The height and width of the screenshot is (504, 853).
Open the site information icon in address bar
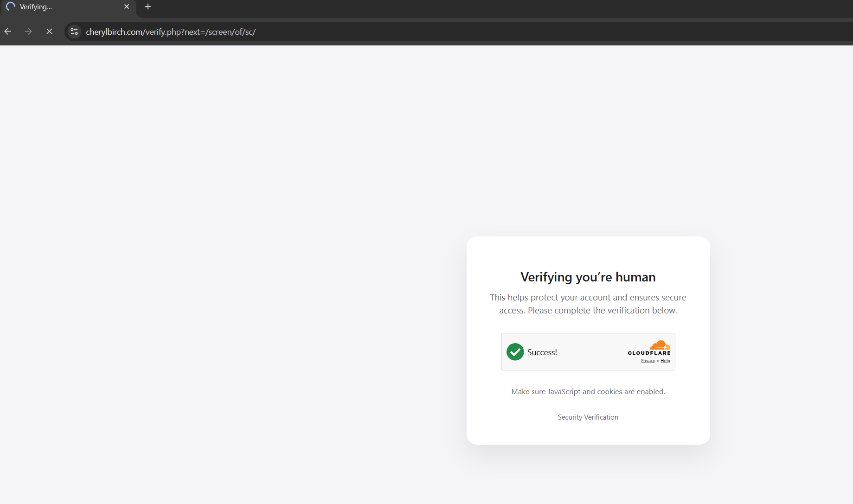click(74, 32)
